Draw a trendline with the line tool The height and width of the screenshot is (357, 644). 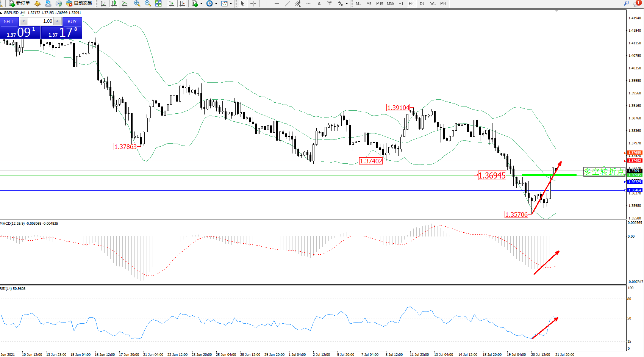click(x=288, y=3)
